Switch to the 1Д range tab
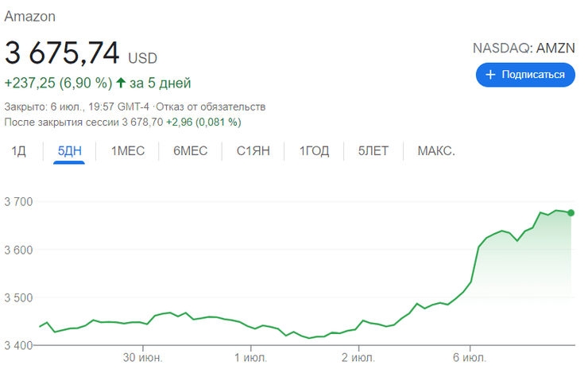 coord(18,151)
